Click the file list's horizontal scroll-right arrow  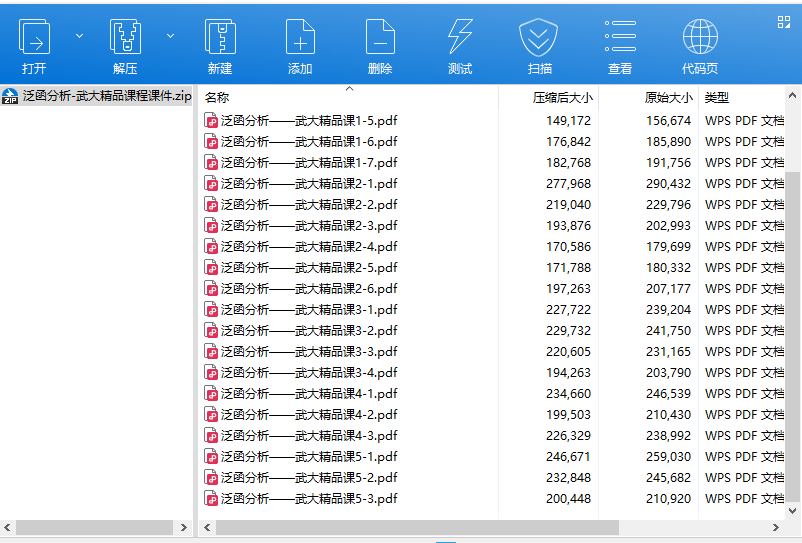tap(775, 527)
